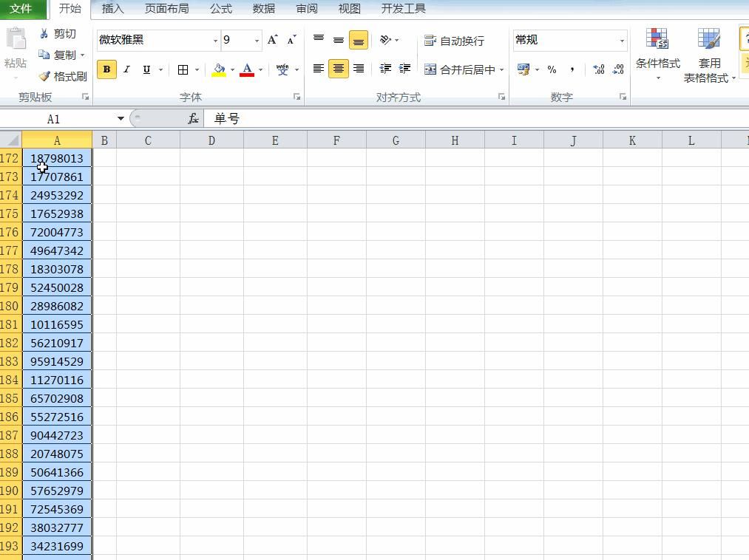This screenshot has width=749, height=560.
Task: Open the 数字 group dialog launcher
Action: pyautogui.click(x=623, y=97)
